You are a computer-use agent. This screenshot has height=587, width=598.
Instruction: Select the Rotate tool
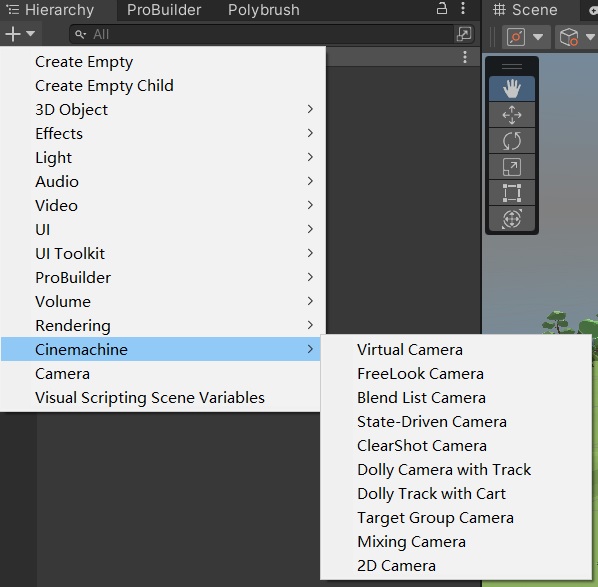pos(511,141)
